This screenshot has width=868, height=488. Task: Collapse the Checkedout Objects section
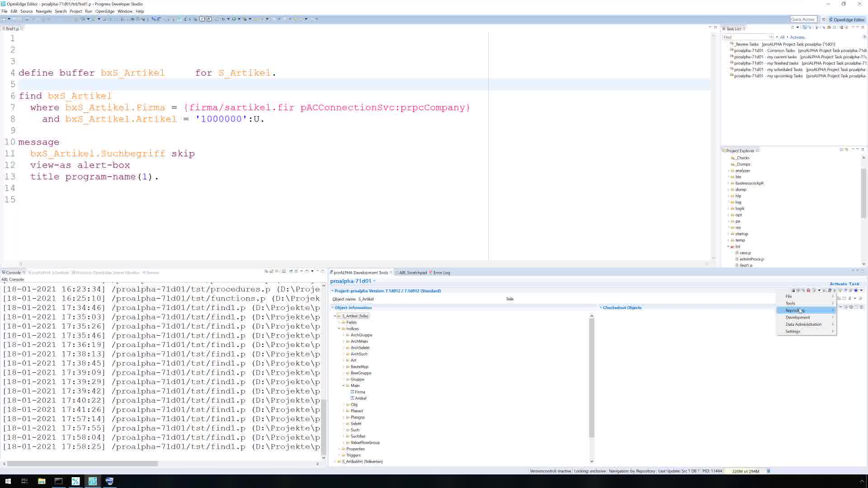601,308
